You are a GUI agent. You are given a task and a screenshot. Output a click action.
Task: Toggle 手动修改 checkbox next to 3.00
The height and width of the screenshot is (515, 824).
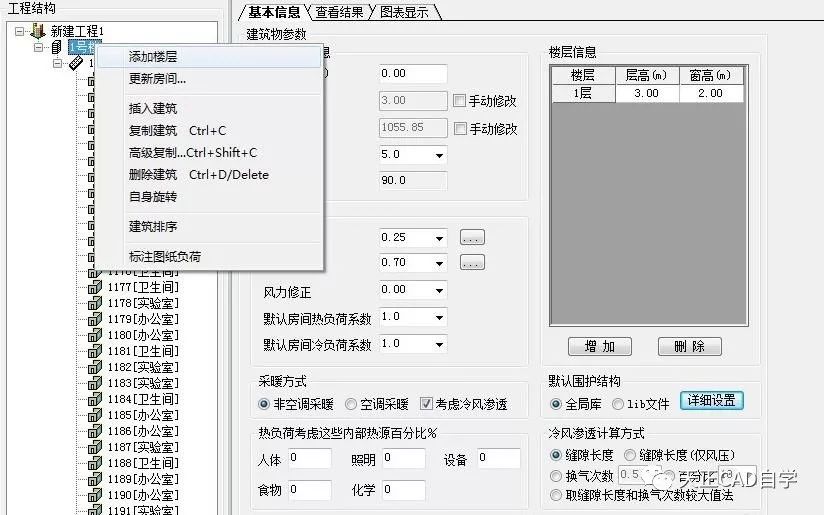pyautogui.click(x=459, y=100)
